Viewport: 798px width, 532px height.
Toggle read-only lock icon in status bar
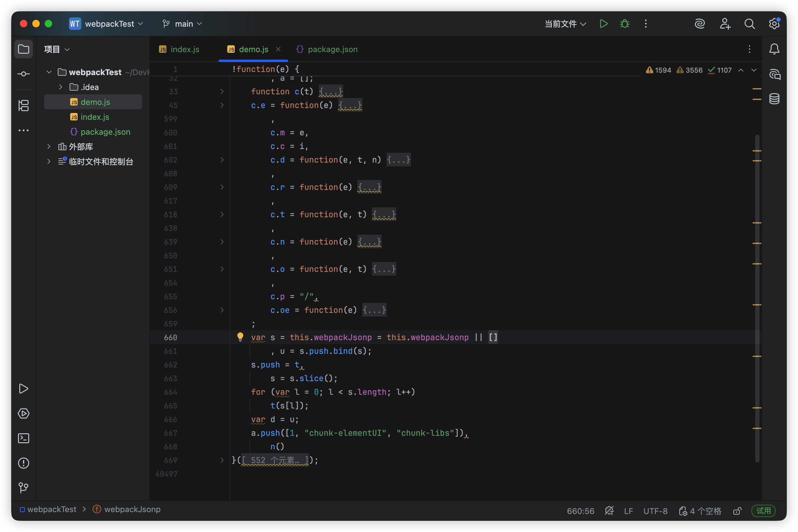[737, 511]
